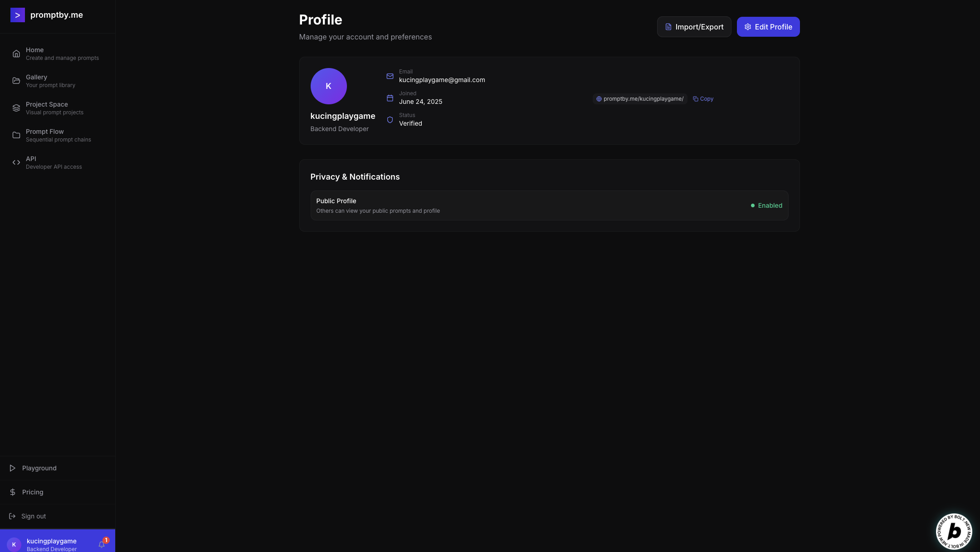This screenshot has height=552, width=980.
Task: Click the Playground play icon
Action: click(x=13, y=468)
